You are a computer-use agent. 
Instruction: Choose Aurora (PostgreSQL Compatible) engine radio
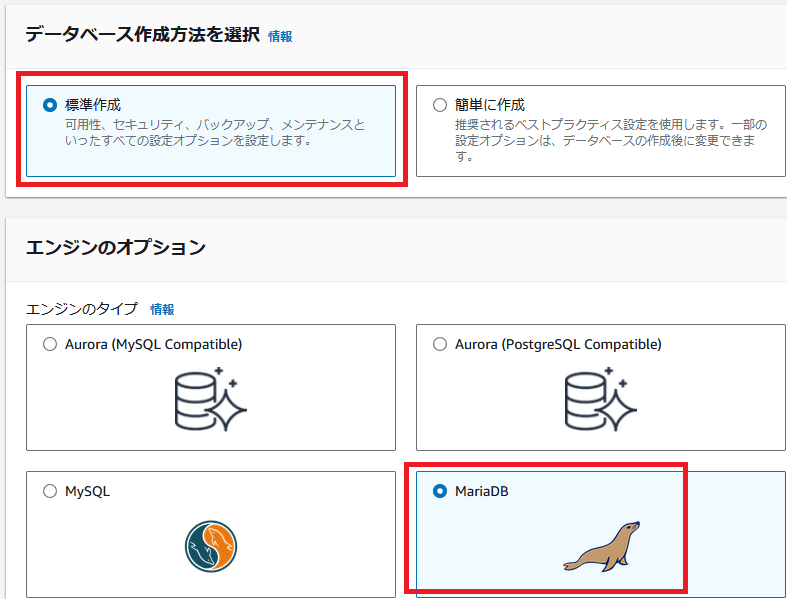tap(440, 344)
